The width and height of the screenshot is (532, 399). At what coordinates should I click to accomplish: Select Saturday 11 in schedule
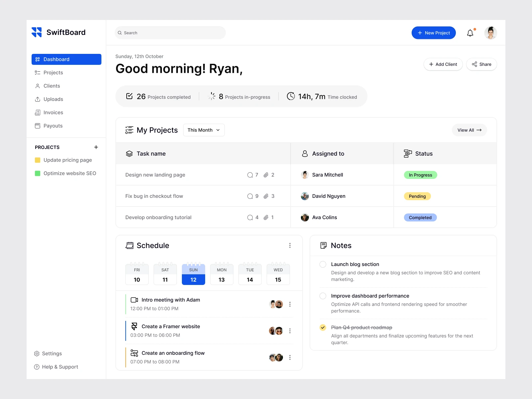click(x=165, y=274)
